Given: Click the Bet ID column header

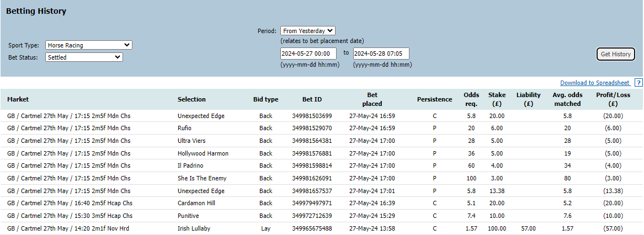Looking at the screenshot, I should click(x=312, y=99).
